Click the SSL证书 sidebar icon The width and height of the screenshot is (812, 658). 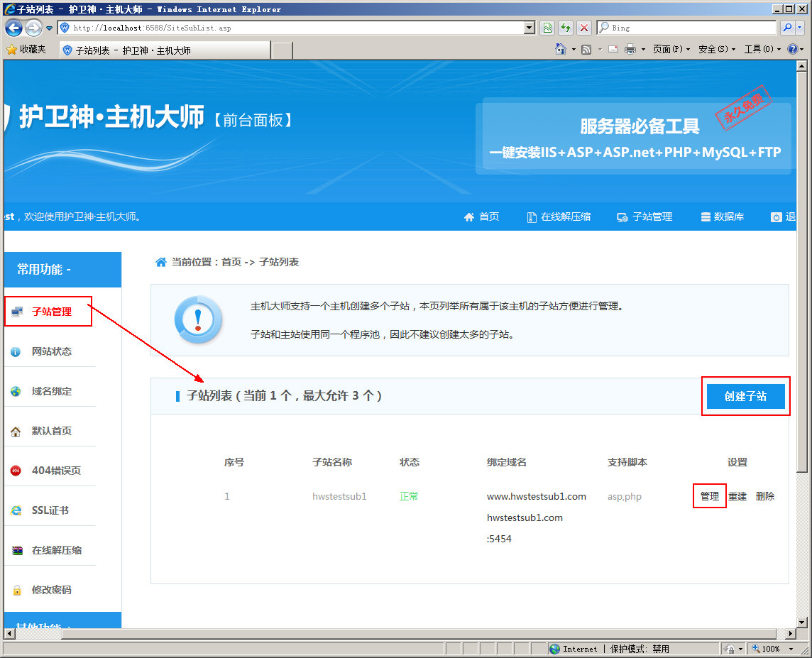click(x=16, y=510)
